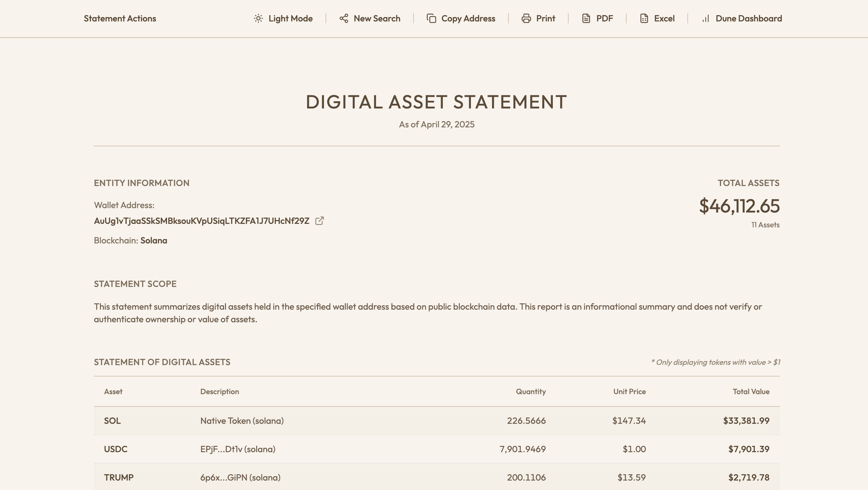The height and width of the screenshot is (490, 868).
Task: Click Statement of Digital Assets heading
Action: (x=162, y=362)
